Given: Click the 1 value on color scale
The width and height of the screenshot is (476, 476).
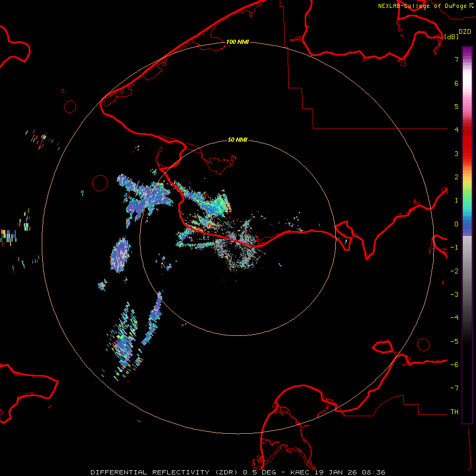Looking at the screenshot, I should pyautogui.click(x=456, y=200).
